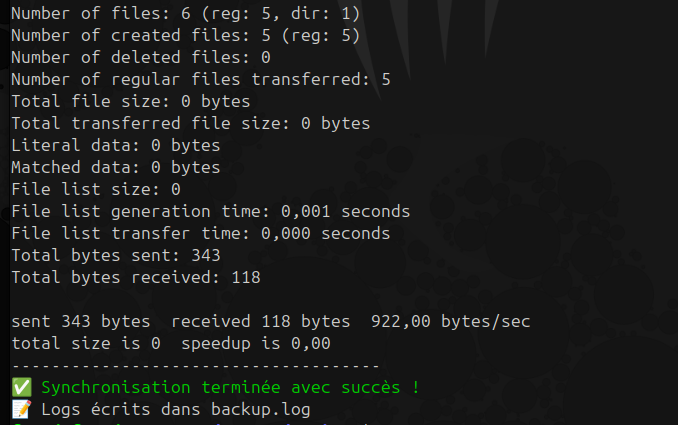This screenshot has width=678, height=425.
Task: Click the backup.log filename text
Action: (x=260, y=409)
